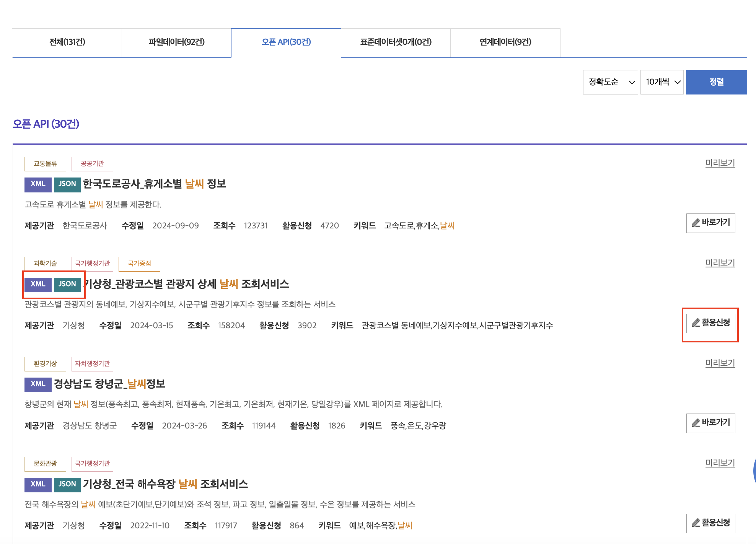Click the blue 정렬 button
This screenshot has width=756, height=544.
[x=716, y=82]
